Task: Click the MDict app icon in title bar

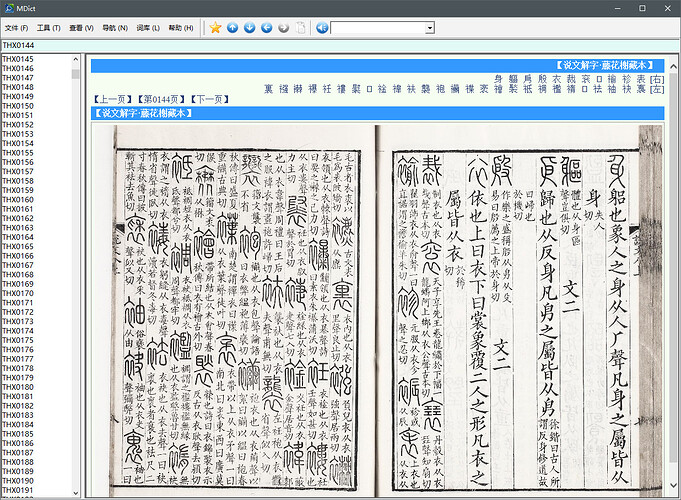Action: coord(9,8)
